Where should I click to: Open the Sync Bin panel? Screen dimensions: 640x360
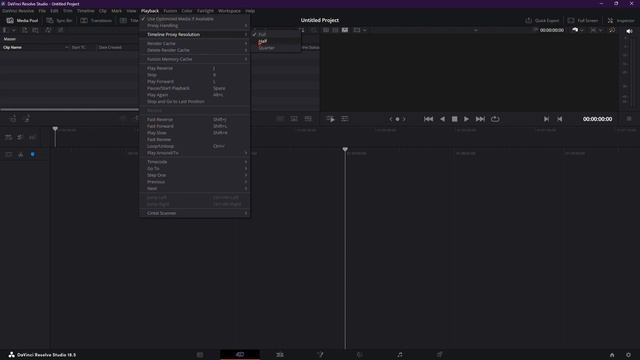point(59,20)
